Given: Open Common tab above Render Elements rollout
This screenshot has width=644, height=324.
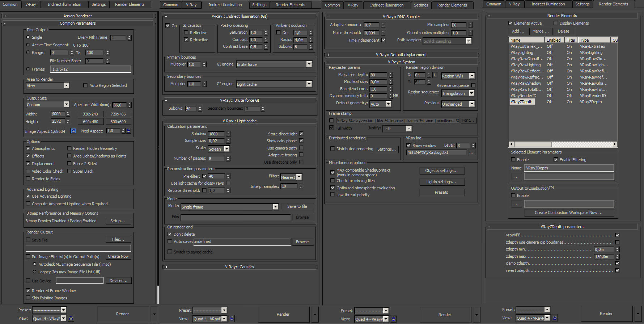Looking at the screenshot, I should (493, 4).
